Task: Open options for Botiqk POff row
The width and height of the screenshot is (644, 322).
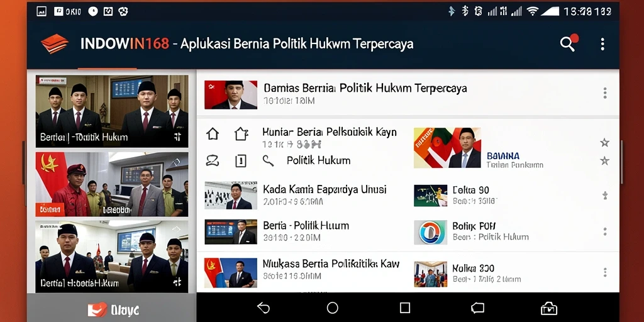Action: pyautogui.click(x=604, y=231)
